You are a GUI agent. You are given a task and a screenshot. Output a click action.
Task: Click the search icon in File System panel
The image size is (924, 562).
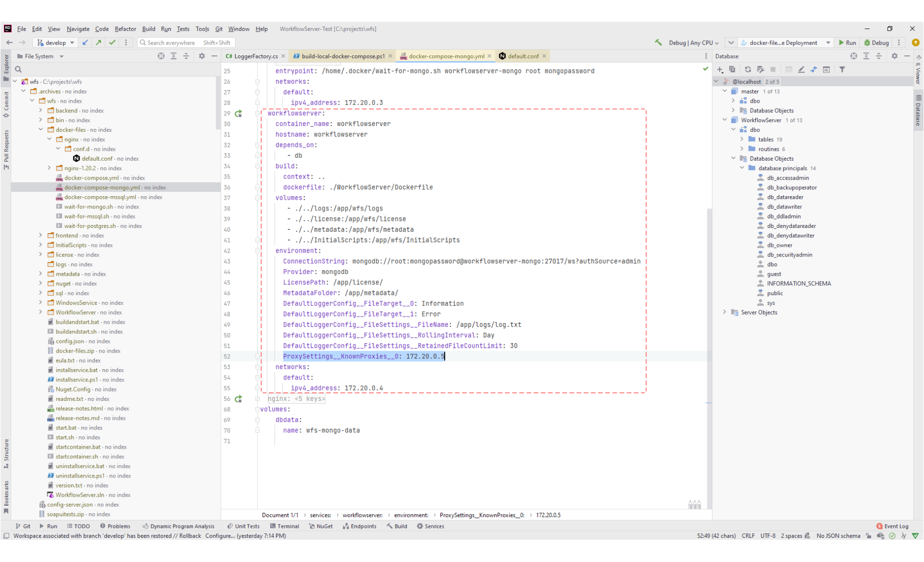(18, 70)
